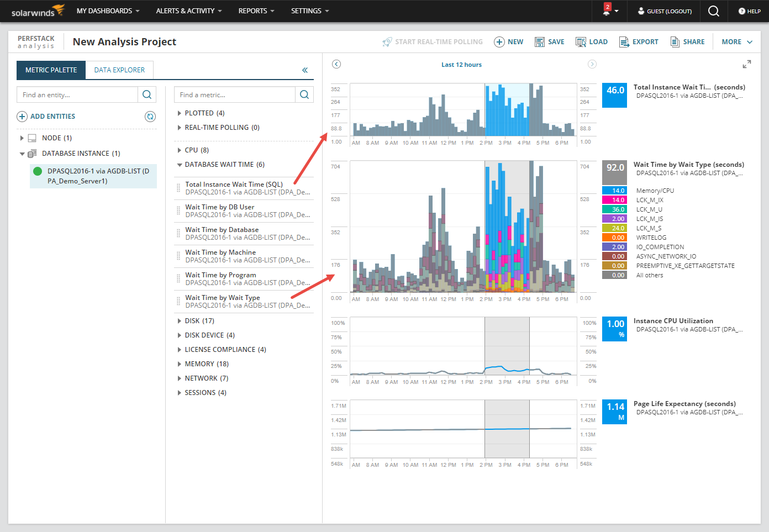Open the More dropdown
The height and width of the screenshot is (532, 769).
coord(737,42)
